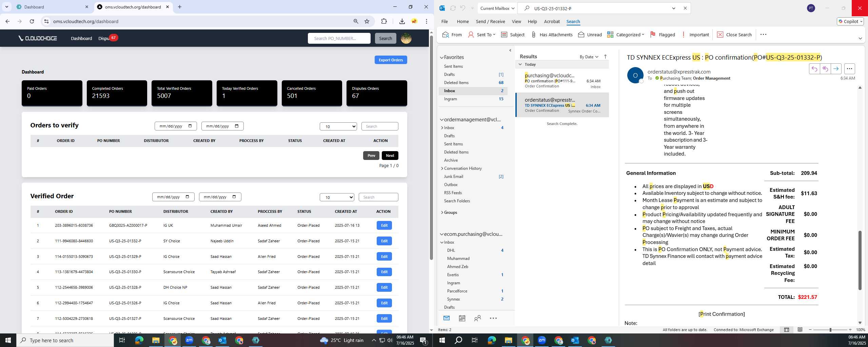Click the Search PO_NUMBER input field
868x347 pixels.
(x=339, y=38)
